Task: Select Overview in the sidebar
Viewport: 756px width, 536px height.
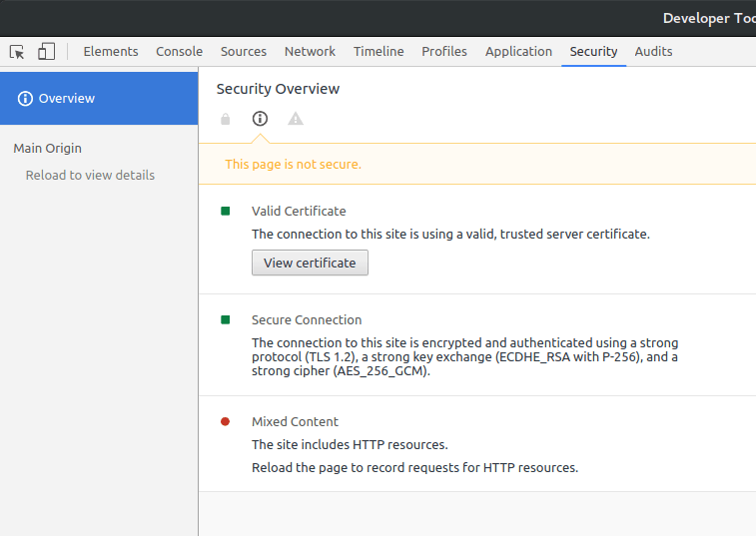Action: click(x=67, y=98)
